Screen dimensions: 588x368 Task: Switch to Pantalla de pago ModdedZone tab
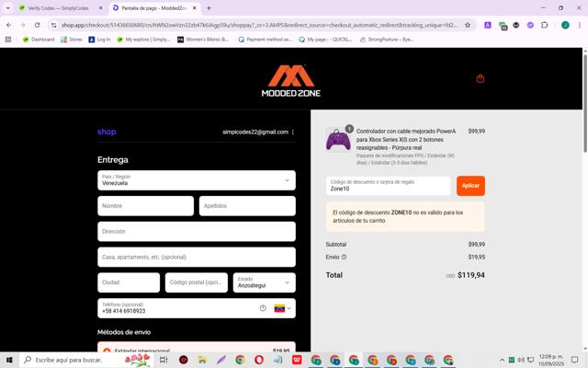(154, 8)
